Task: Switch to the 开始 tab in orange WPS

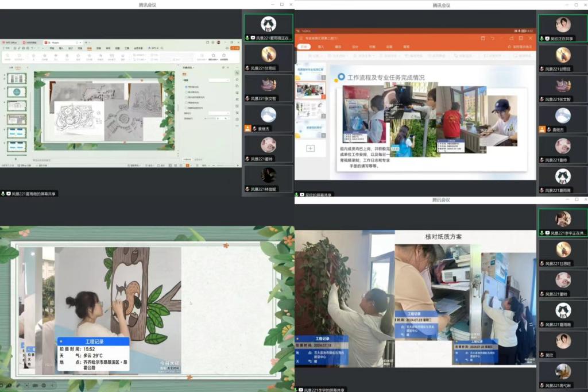Action: tap(304, 47)
